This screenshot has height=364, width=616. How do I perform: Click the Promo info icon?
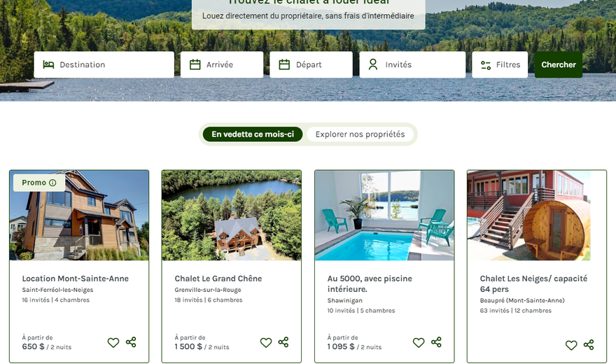[52, 183]
